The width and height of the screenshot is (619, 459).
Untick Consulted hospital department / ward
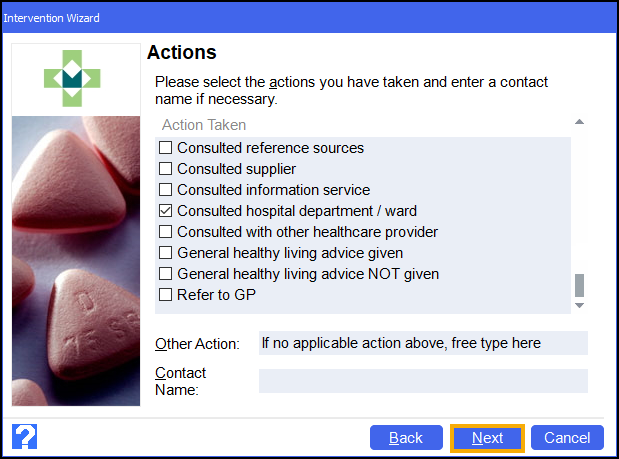(166, 211)
